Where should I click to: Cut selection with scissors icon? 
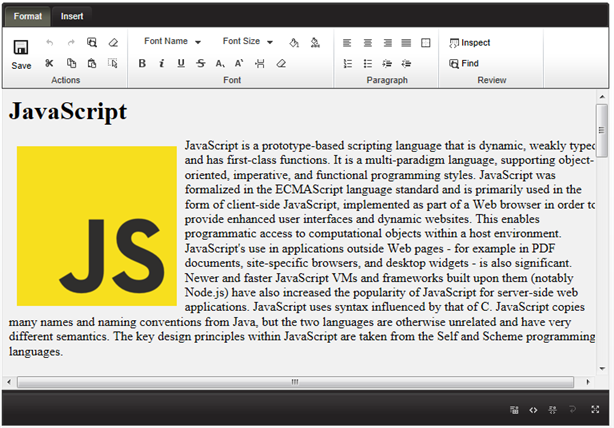point(49,63)
